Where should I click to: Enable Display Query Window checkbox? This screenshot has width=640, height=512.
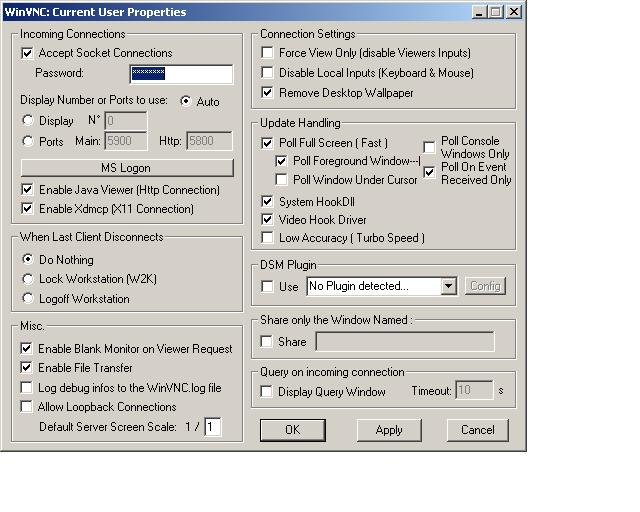(267, 392)
